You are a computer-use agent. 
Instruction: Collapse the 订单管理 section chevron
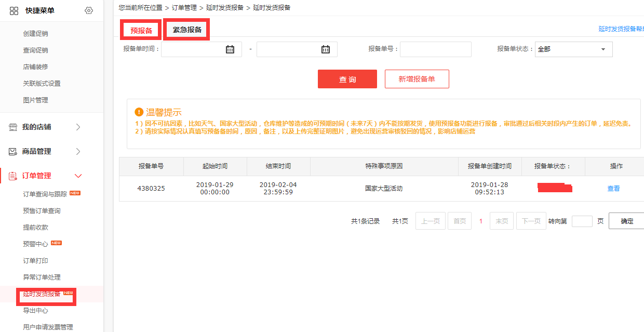[78, 176]
